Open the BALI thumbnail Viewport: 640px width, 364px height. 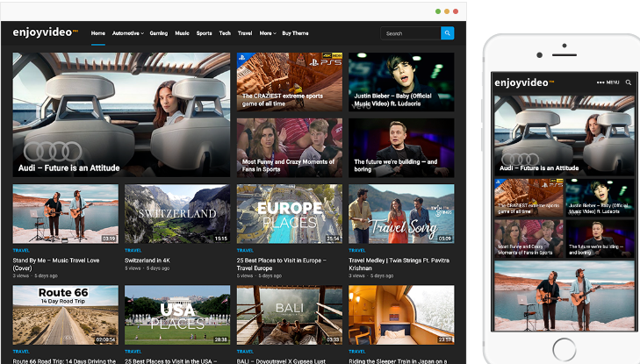(x=290, y=315)
